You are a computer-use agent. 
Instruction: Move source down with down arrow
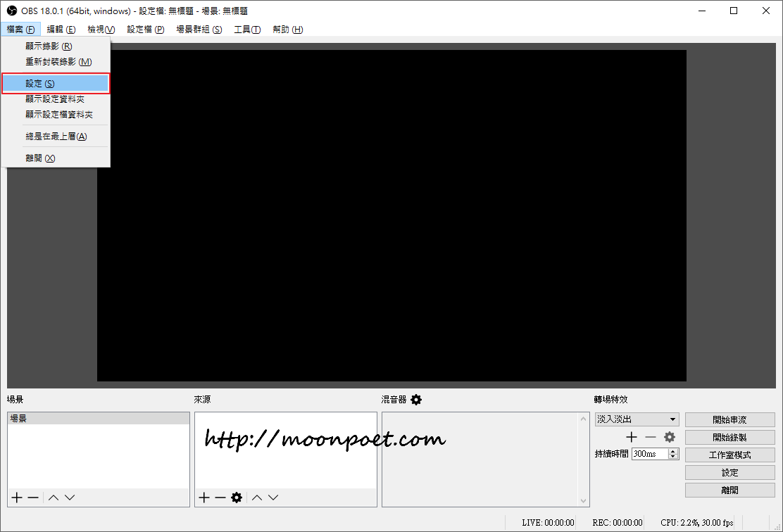273,498
